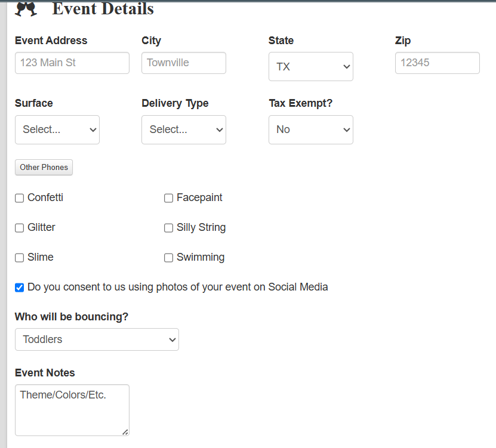Enable the Confetti checkbox
This screenshot has width=496, height=448.
[20, 198]
